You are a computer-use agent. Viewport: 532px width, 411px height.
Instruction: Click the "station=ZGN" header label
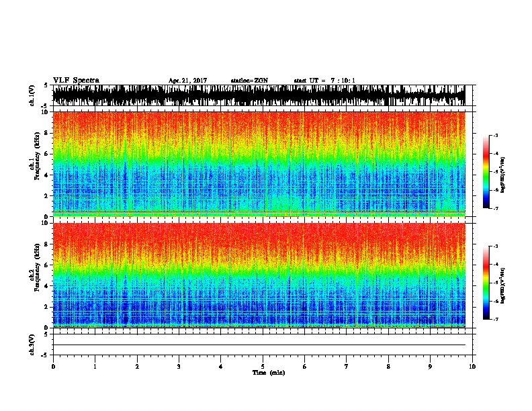click(x=249, y=81)
